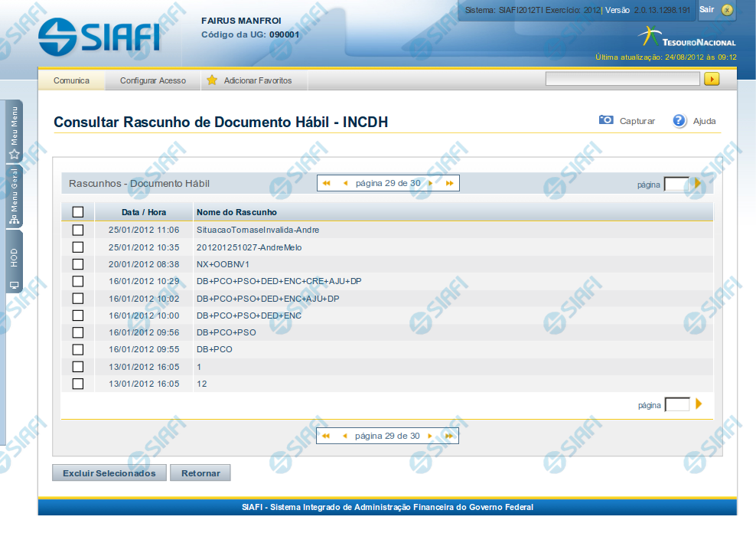
Task: Open the Ajuda help icon
Action: 679,120
